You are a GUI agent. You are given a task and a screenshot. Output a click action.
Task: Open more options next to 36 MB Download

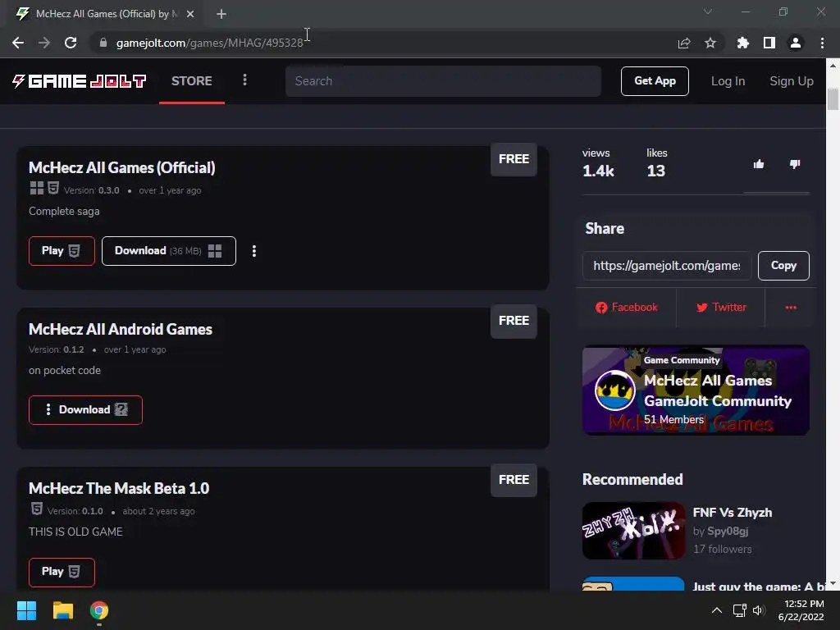click(x=254, y=251)
